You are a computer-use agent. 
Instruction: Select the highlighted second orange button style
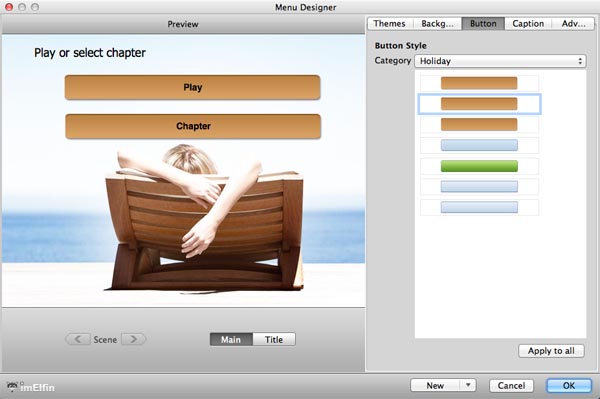(x=479, y=104)
